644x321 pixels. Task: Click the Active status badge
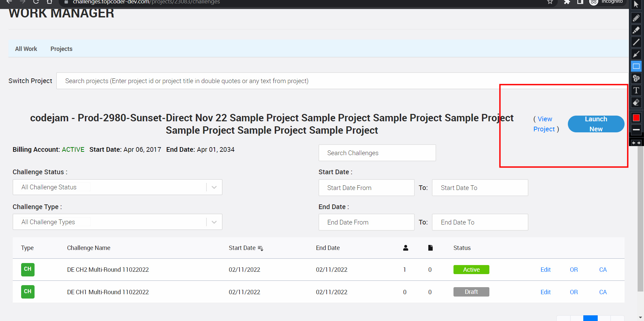click(471, 270)
